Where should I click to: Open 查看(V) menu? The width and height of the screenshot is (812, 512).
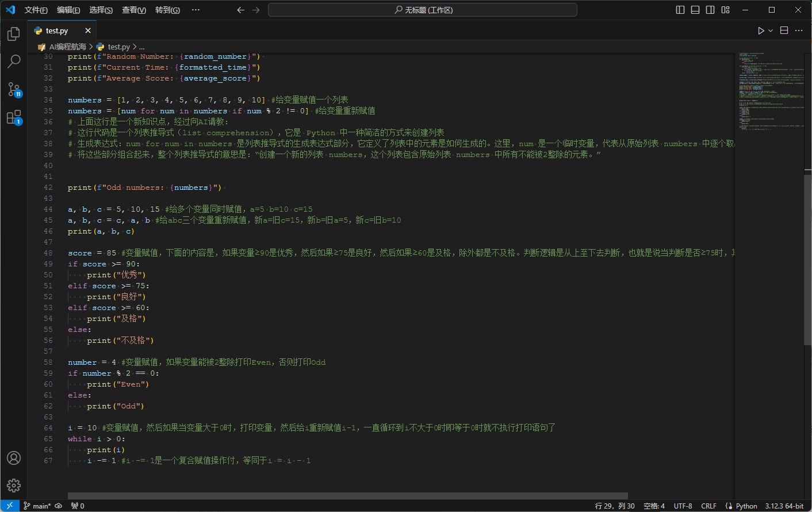coord(134,10)
